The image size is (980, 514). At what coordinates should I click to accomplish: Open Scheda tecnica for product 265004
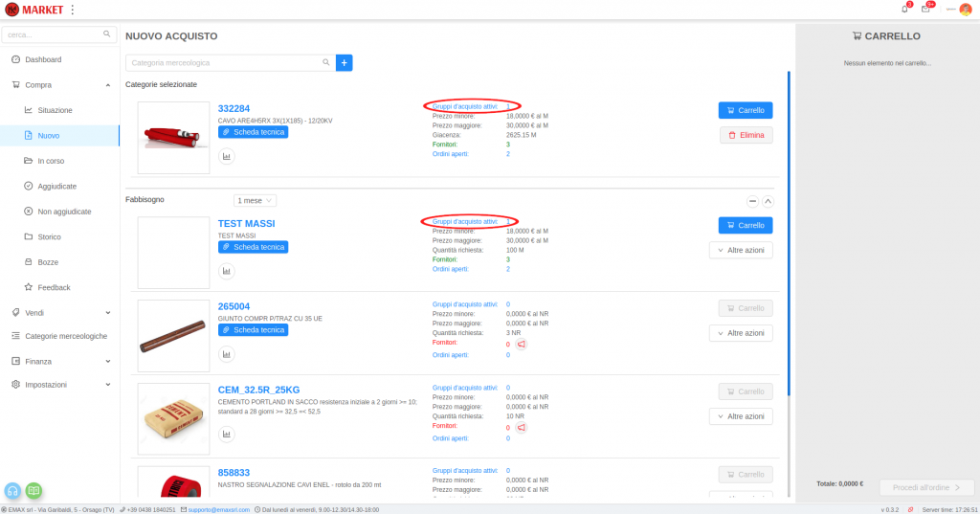point(253,329)
